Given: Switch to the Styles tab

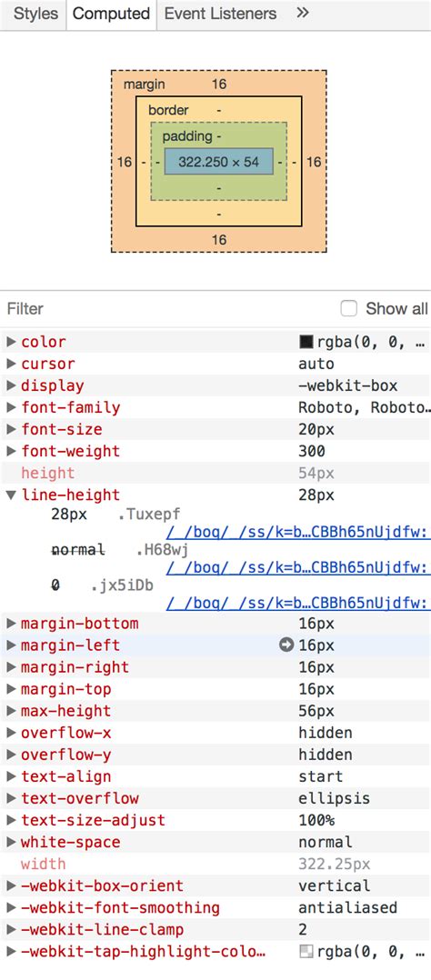Looking at the screenshot, I should point(35,14).
